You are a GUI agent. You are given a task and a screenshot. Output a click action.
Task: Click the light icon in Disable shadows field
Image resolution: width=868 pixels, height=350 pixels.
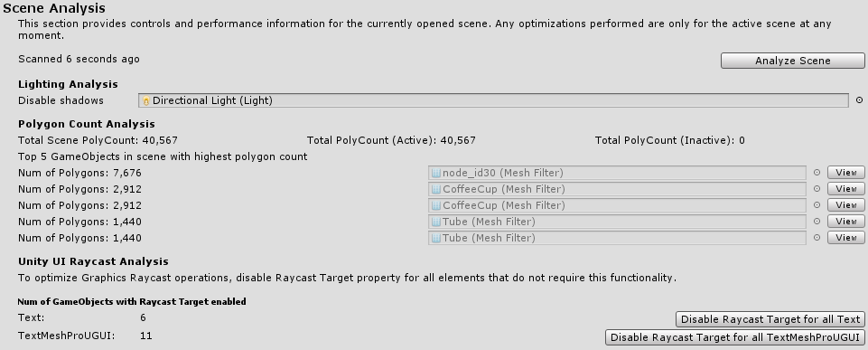click(146, 101)
